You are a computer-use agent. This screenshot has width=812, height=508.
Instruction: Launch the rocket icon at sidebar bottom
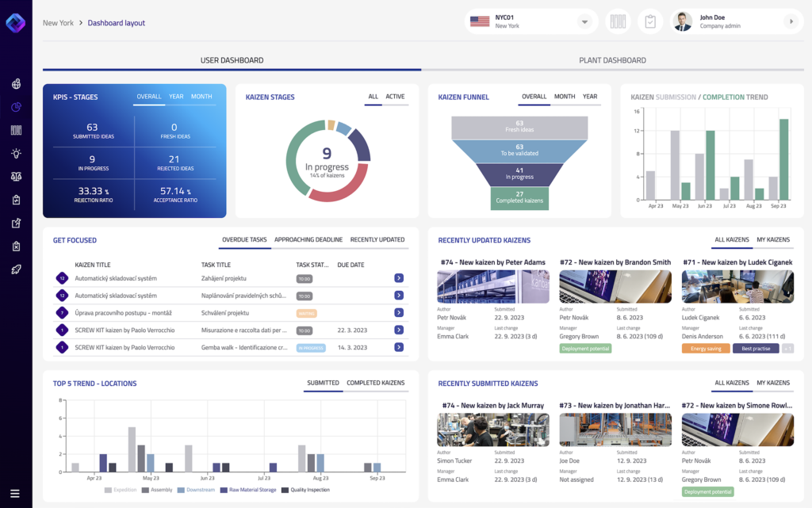(16, 269)
